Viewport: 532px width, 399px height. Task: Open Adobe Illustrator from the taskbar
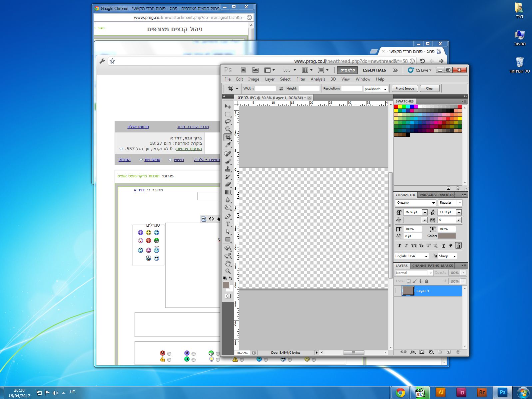point(441,392)
